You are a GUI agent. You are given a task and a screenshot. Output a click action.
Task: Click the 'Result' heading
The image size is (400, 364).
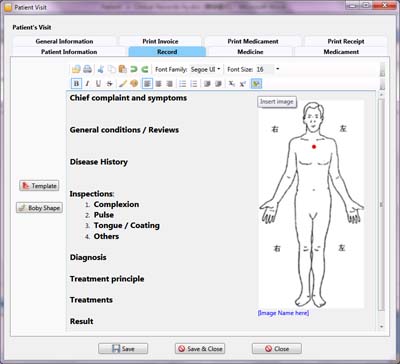[x=82, y=321]
